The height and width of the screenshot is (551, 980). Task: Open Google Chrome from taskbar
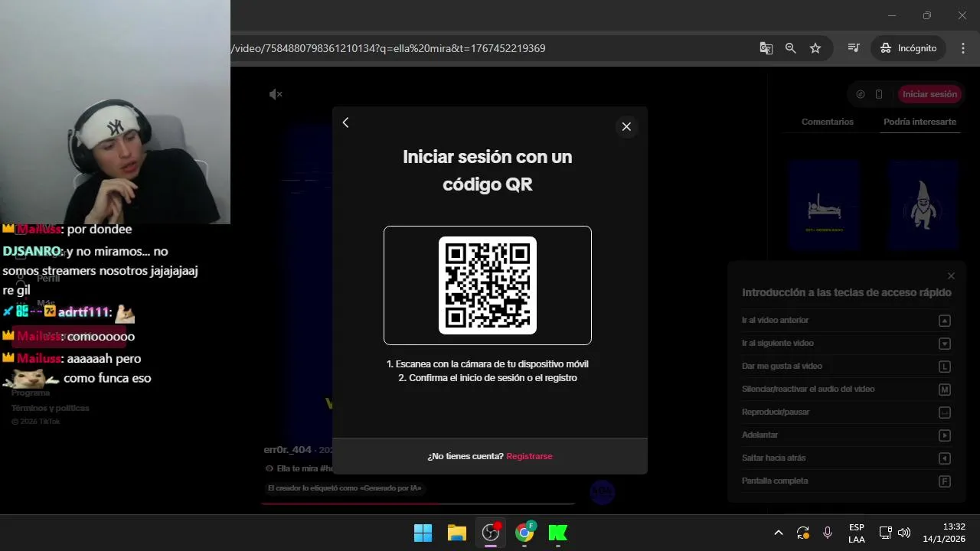click(x=525, y=533)
